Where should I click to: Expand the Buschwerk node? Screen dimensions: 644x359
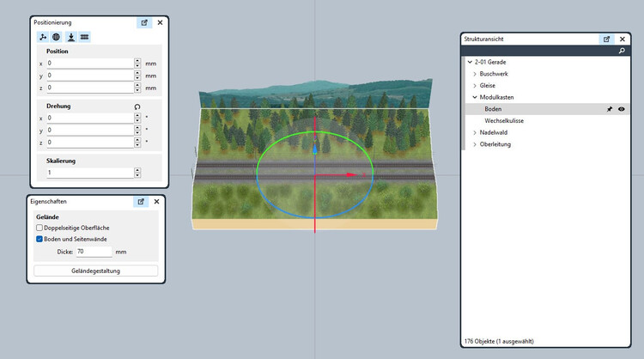click(475, 74)
